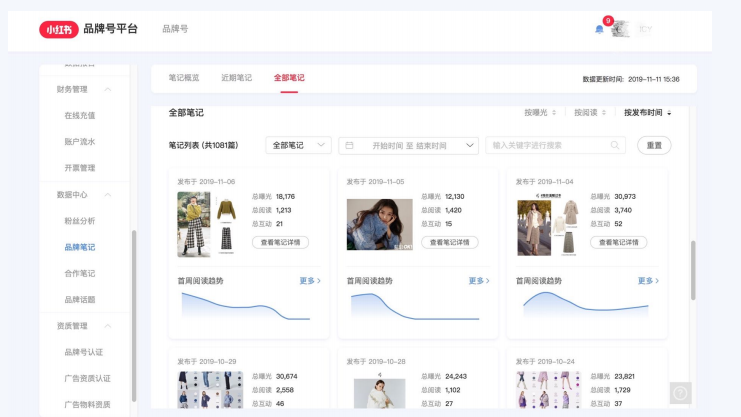Switch to the 笔记概览 tab
The width and height of the screenshot is (741, 417).
184,78
